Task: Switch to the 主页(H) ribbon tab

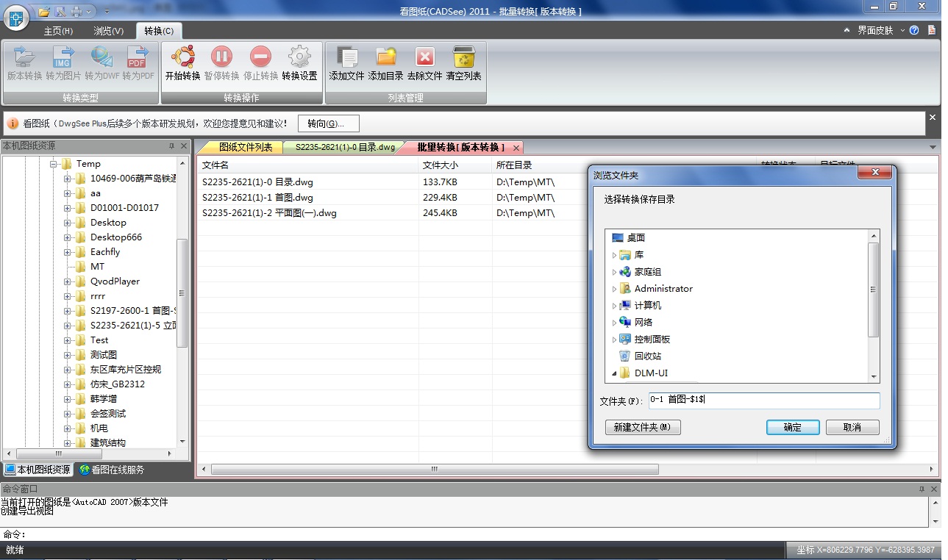Action: pyautogui.click(x=58, y=31)
